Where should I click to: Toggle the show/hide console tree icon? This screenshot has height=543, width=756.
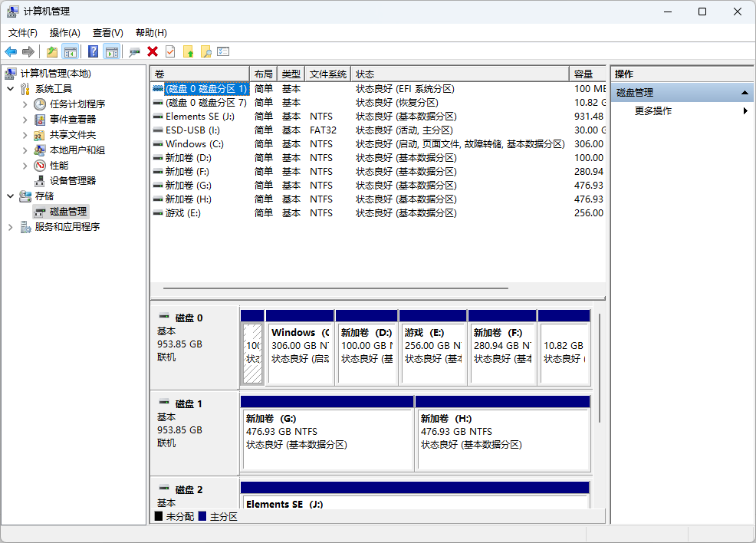click(71, 51)
